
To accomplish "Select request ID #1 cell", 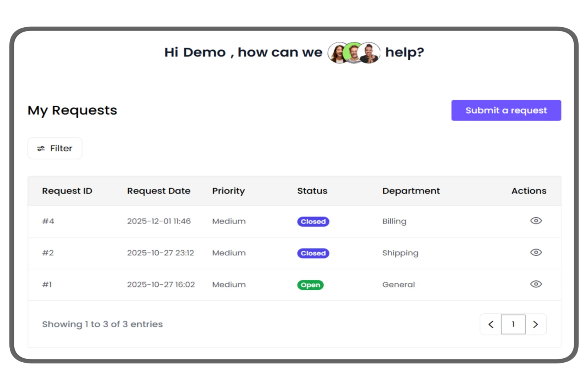I will pyautogui.click(x=47, y=285).
